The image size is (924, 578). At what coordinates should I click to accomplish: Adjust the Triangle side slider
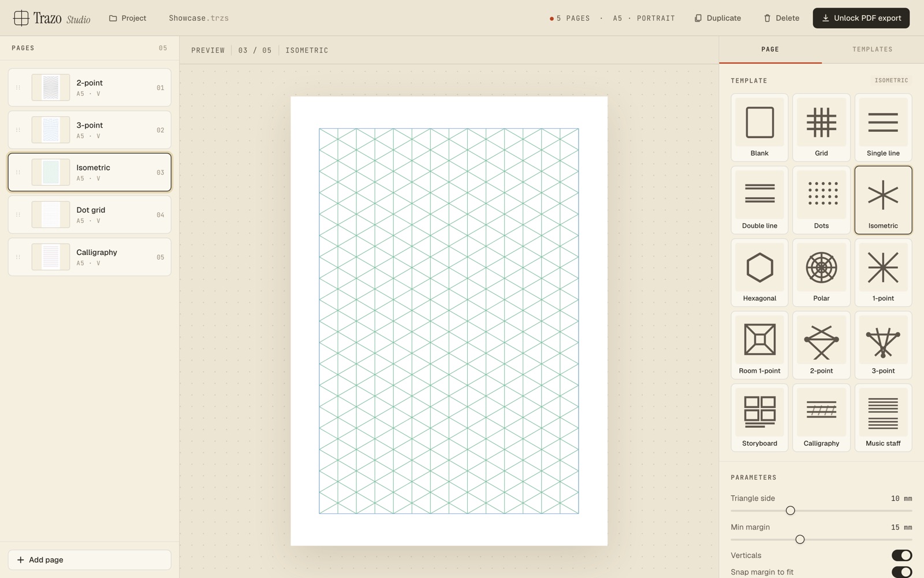791,510
